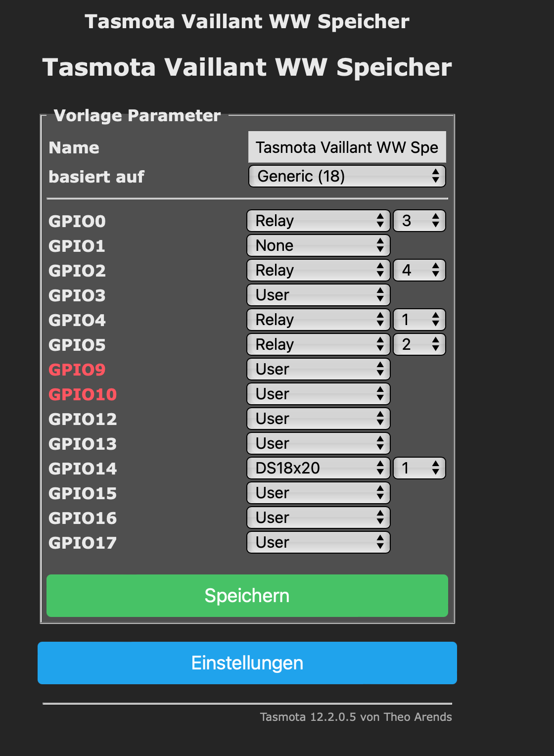The width and height of the screenshot is (554, 756).
Task: Open the 'basiert auf' Generic (18) dropdown
Action: click(347, 176)
